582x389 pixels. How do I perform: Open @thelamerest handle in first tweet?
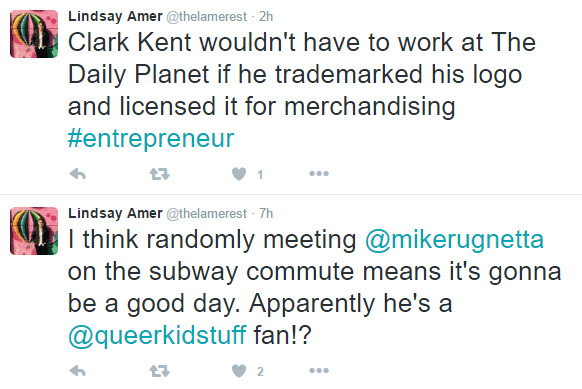[x=206, y=17]
